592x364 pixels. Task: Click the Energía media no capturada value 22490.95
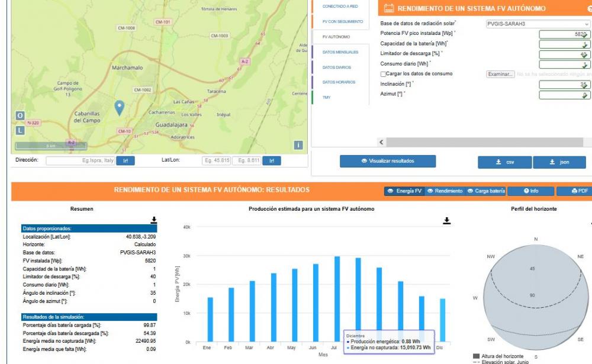click(x=146, y=341)
